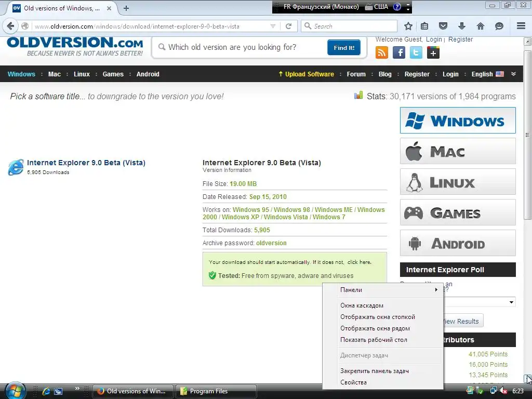
Task: Click the switch windows quick launch icon
Action: click(58, 391)
